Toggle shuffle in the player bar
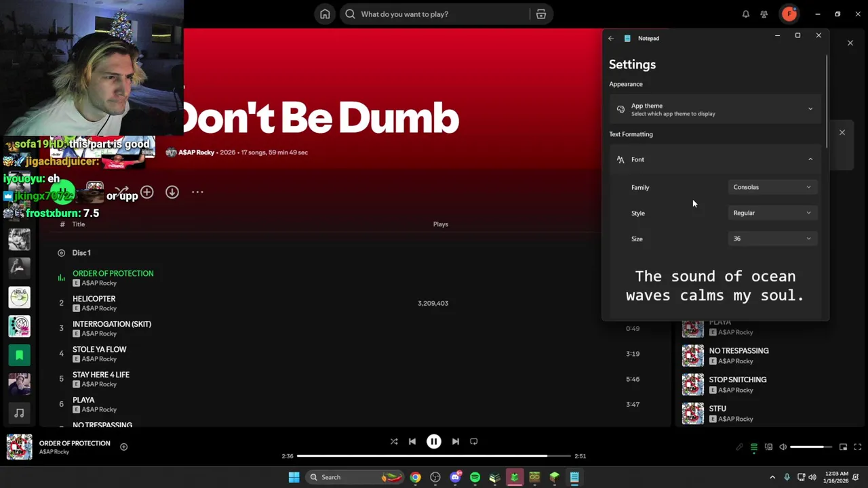Screen dimensions: 868x488 coord(394,442)
